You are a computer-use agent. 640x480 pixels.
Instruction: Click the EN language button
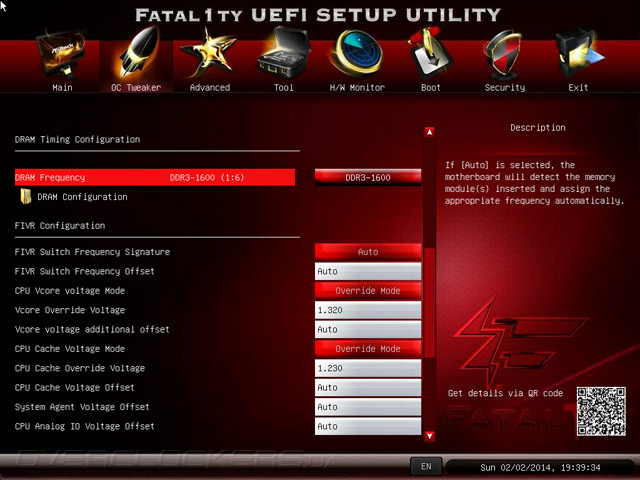click(426, 466)
